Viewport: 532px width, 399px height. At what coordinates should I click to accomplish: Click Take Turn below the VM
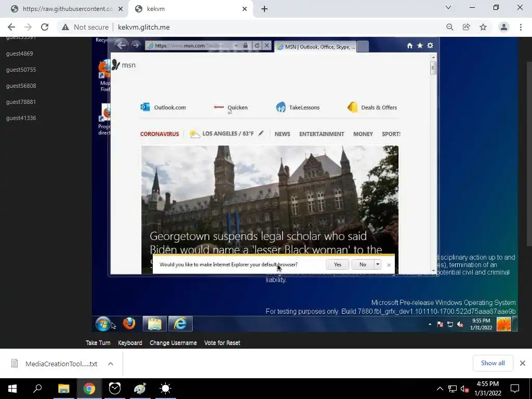point(98,343)
